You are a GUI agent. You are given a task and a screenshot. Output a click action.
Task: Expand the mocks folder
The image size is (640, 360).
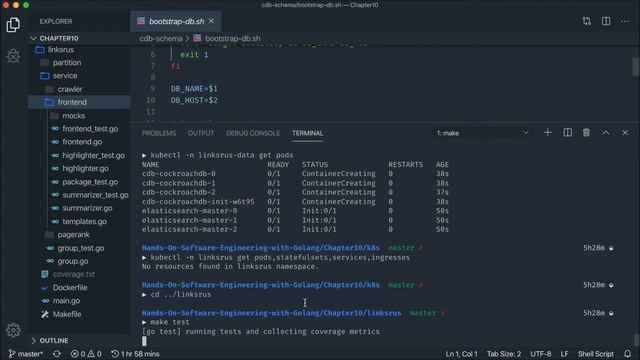pyautogui.click(x=73, y=116)
